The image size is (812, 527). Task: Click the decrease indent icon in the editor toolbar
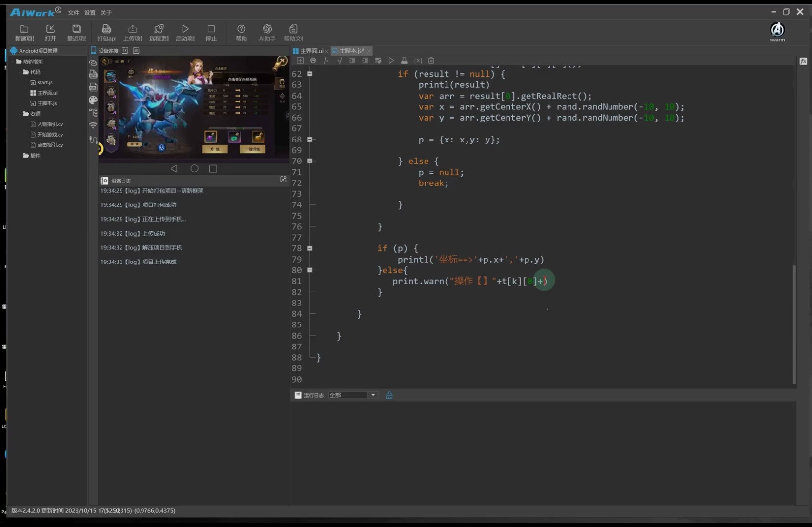(352, 61)
